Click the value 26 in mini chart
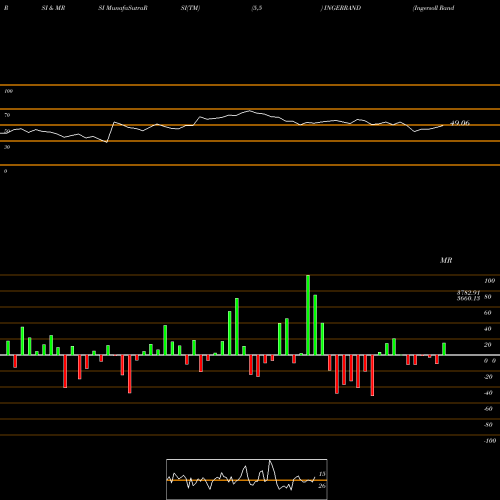500x500 pixels. [322, 486]
